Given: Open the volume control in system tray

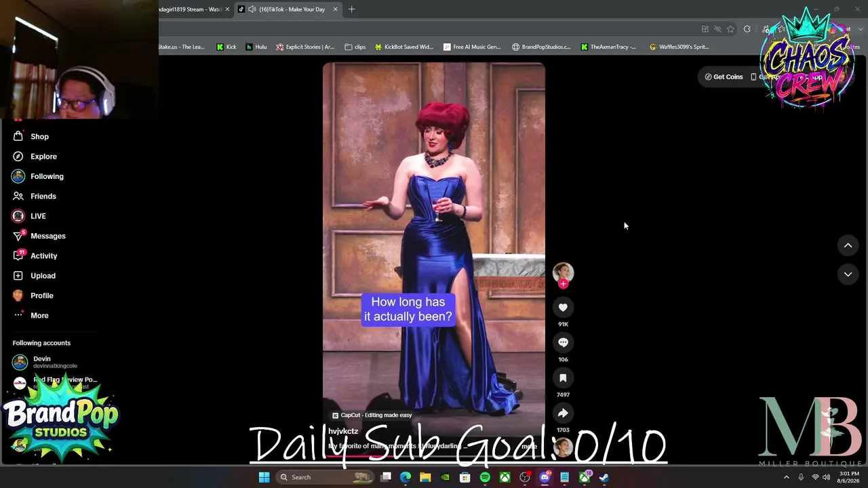Looking at the screenshot, I should pyautogui.click(x=826, y=477).
